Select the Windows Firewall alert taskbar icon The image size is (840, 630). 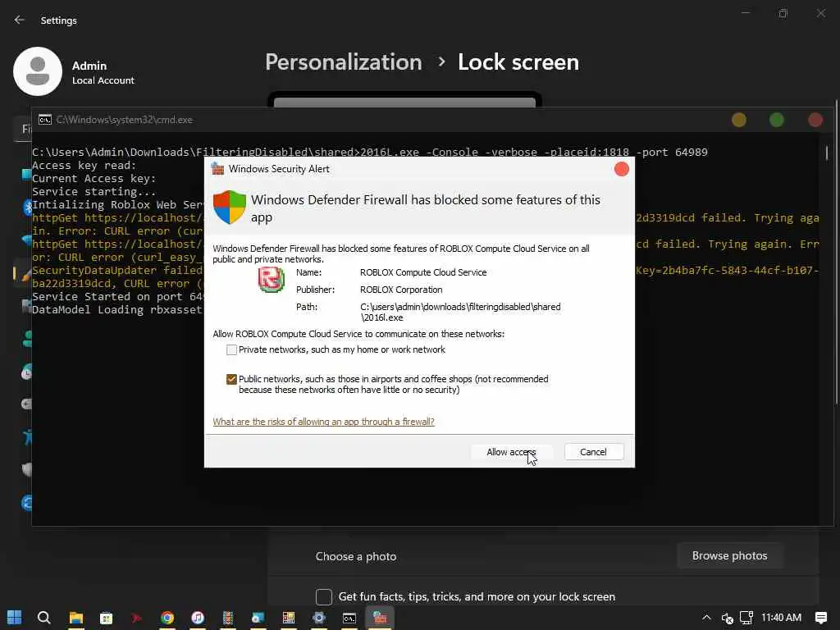coord(380,618)
